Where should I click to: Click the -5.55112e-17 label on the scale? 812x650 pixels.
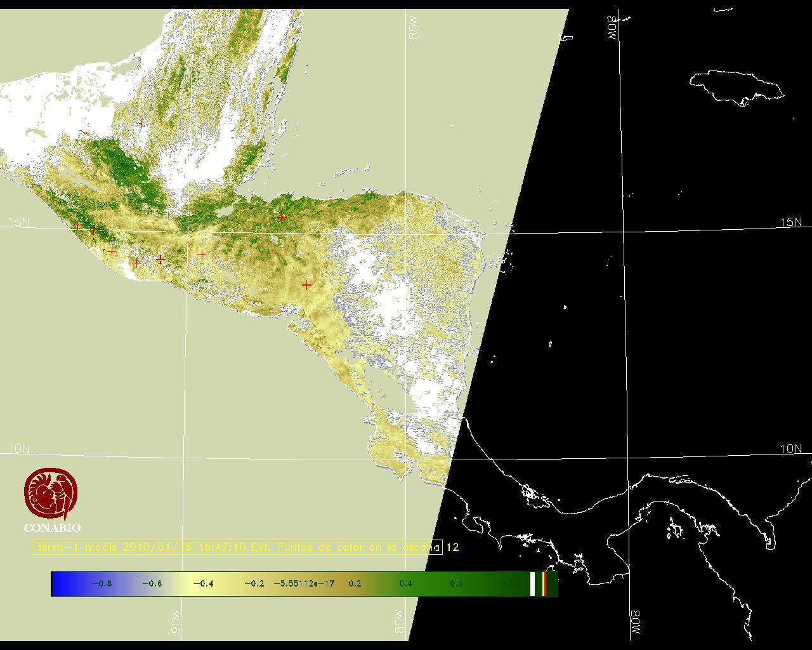[304, 583]
